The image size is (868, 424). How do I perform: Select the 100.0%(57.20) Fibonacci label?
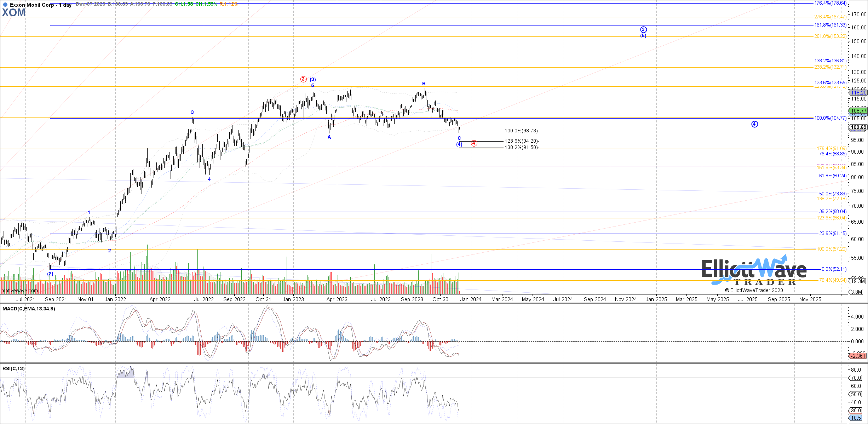(x=832, y=249)
